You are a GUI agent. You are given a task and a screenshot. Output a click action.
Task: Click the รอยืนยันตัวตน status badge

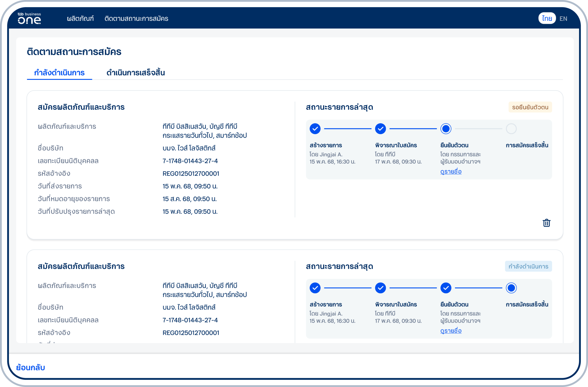point(530,107)
